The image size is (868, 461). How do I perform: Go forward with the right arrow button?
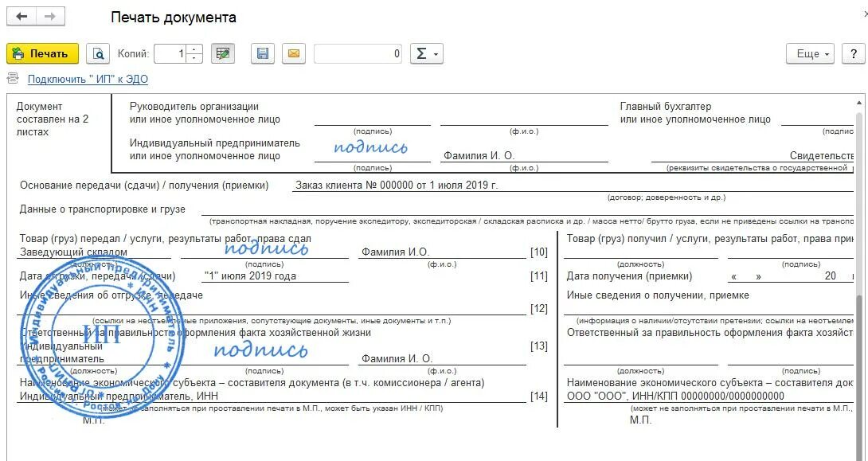pos(50,17)
